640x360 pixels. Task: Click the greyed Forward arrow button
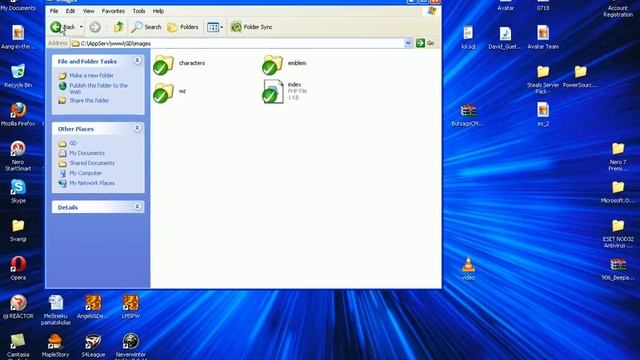(95, 27)
